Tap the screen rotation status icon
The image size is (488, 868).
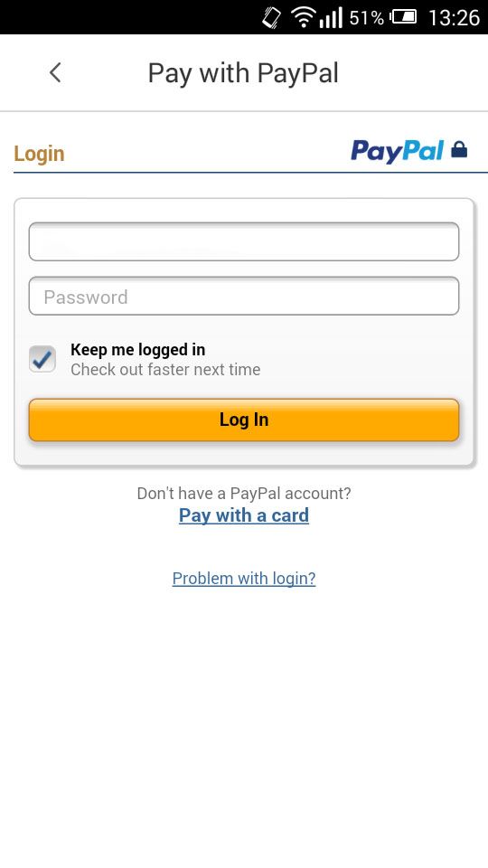tap(272, 18)
